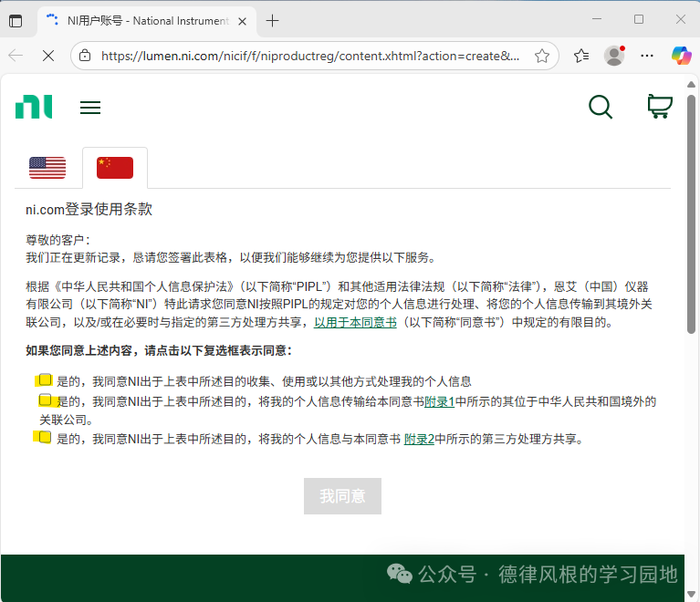Screen dimensions: 700x602
Task: Open the 附录2 link
Action: tap(419, 439)
